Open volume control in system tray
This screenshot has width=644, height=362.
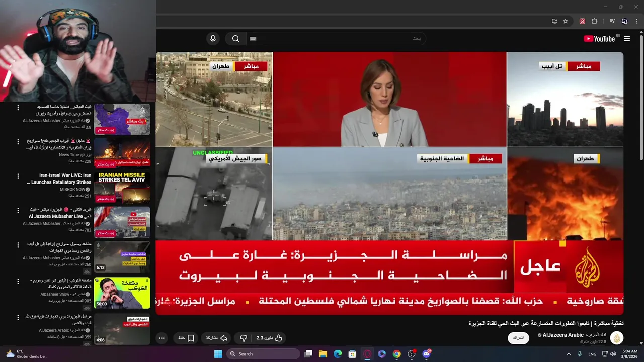click(x=613, y=354)
